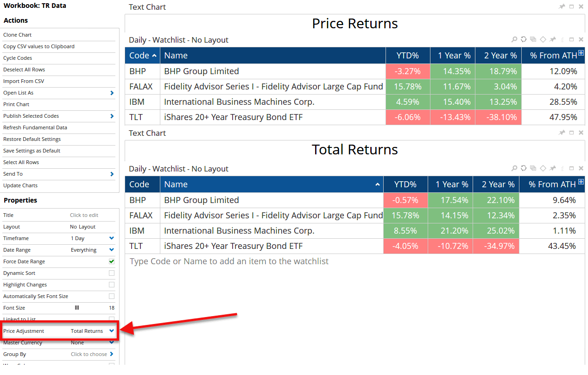Open the search magnifier in Price Returns watchlist

pyautogui.click(x=514, y=39)
